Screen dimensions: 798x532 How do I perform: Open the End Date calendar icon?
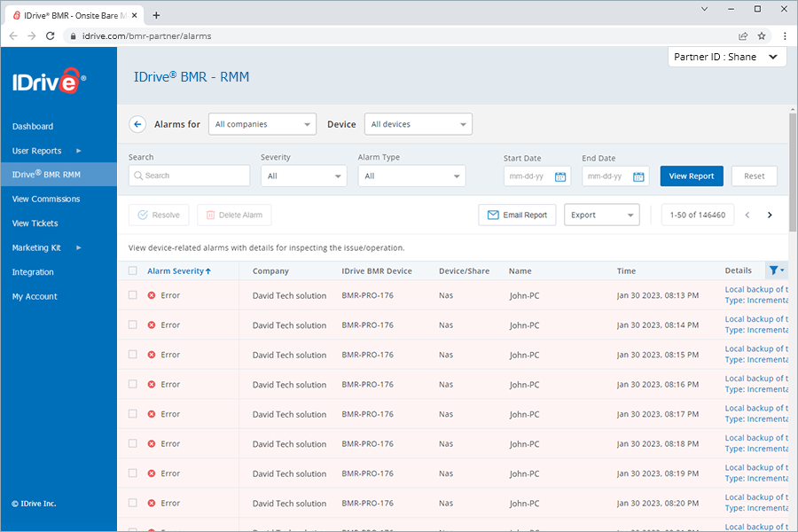638,176
